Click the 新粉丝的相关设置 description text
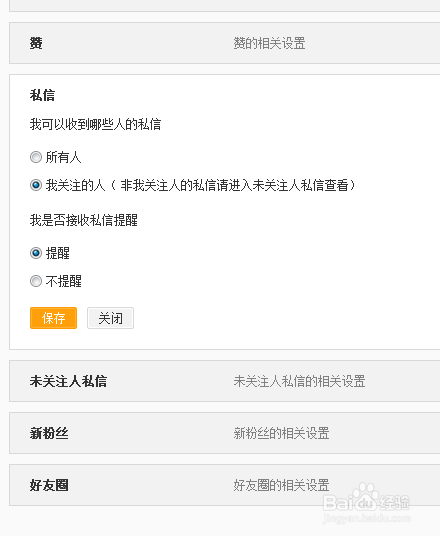The width and height of the screenshot is (440, 536). pyautogui.click(x=281, y=433)
